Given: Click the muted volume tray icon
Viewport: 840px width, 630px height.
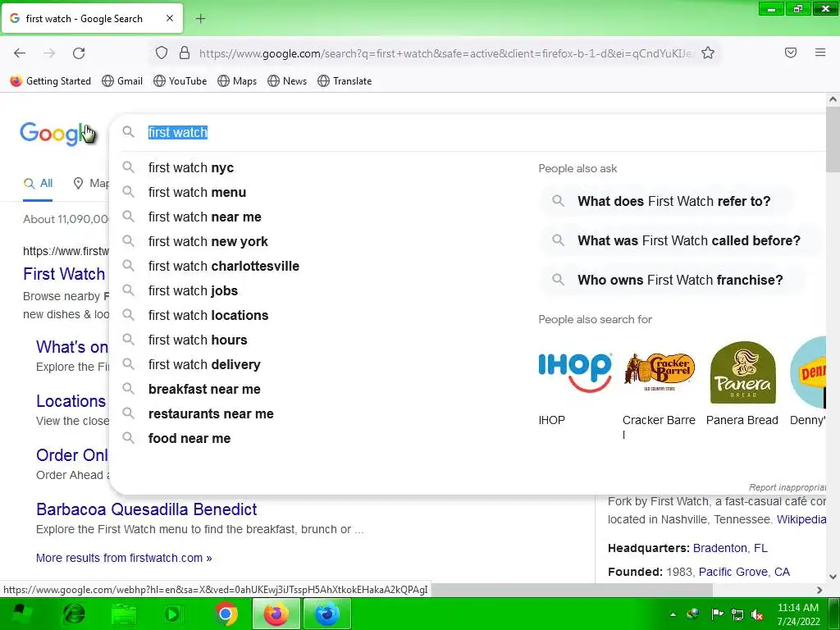Looking at the screenshot, I should point(757,614).
